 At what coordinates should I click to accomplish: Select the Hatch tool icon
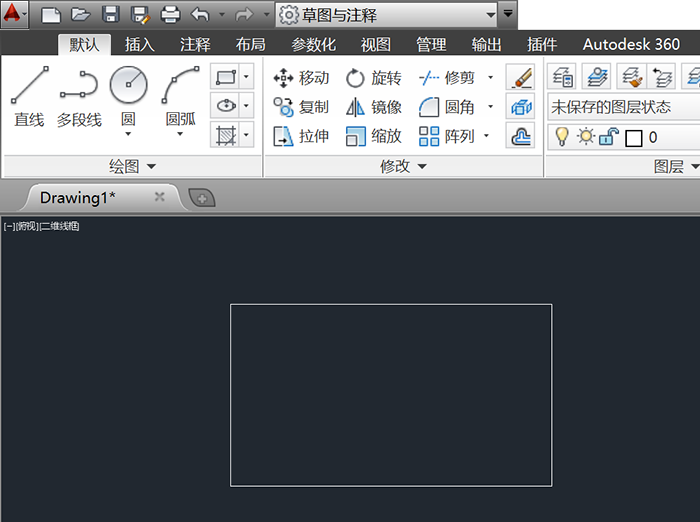click(x=226, y=135)
